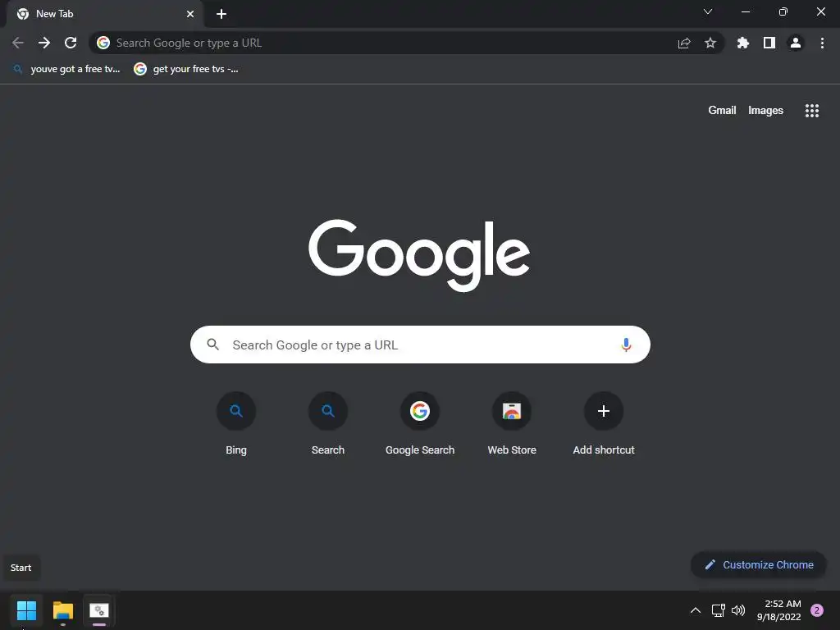The width and height of the screenshot is (840, 630).
Task: Start voice search with microphone icon
Action: [x=626, y=345]
